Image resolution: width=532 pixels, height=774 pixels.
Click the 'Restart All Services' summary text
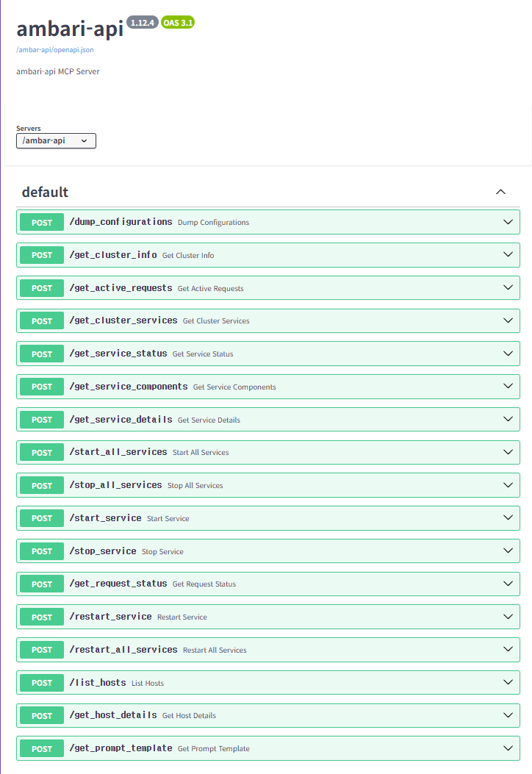[x=215, y=650]
